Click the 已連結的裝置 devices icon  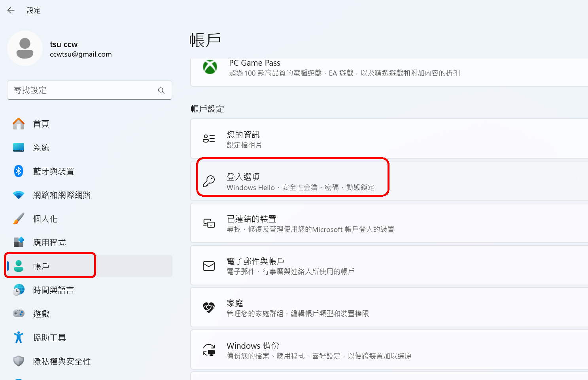click(209, 223)
